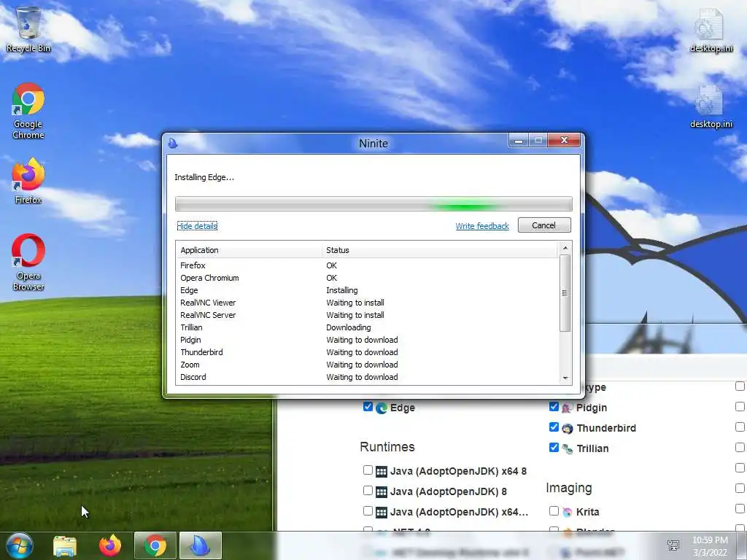747x560 pixels.
Task: Click the Edge logo in browser list
Action: pyautogui.click(x=381, y=408)
